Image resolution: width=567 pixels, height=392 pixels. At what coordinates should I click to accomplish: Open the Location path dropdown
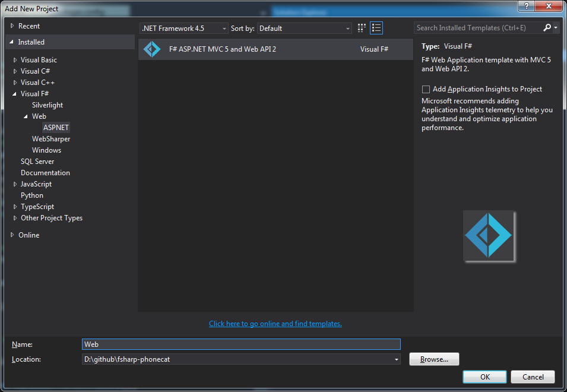click(x=397, y=359)
